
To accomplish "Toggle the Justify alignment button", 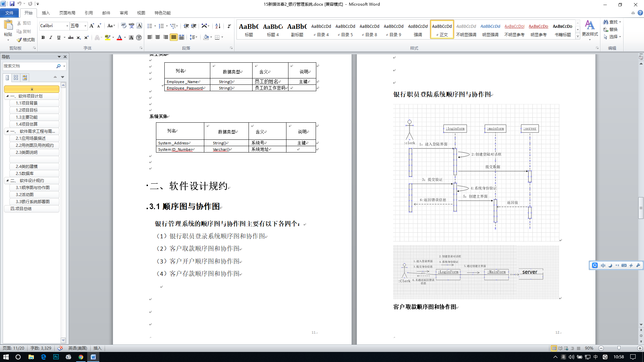I will click(x=173, y=37).
